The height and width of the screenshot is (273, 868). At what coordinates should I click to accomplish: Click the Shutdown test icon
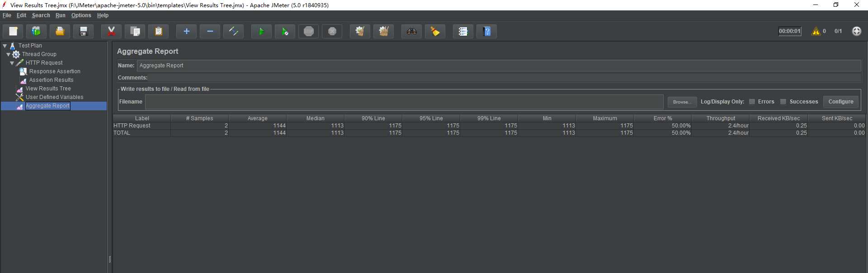point(332,31)
